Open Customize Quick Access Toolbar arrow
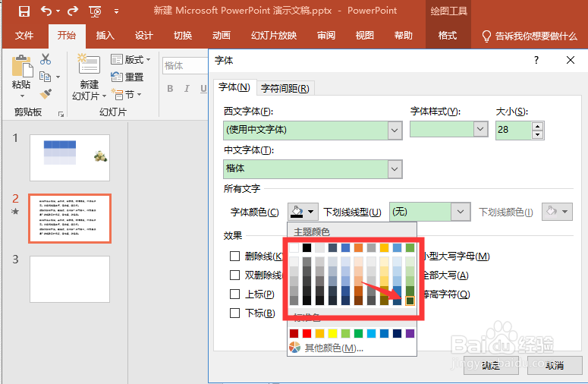Screen dimensions: 588x384 116,11
